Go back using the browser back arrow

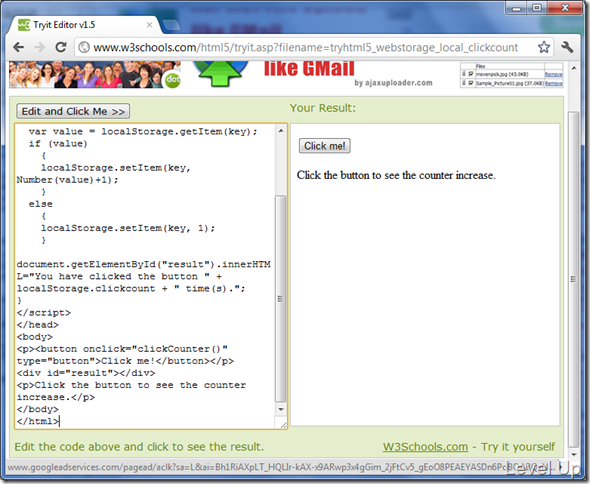click(18, 47)
